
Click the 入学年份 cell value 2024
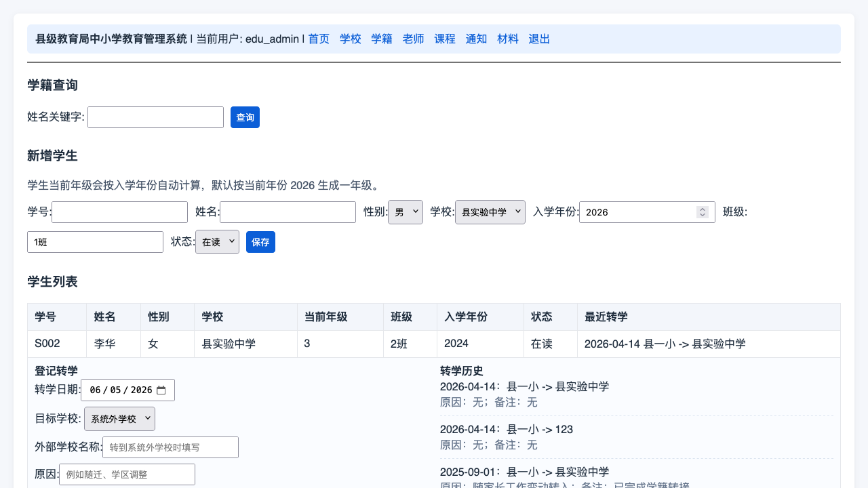click(x=480, y=344)
